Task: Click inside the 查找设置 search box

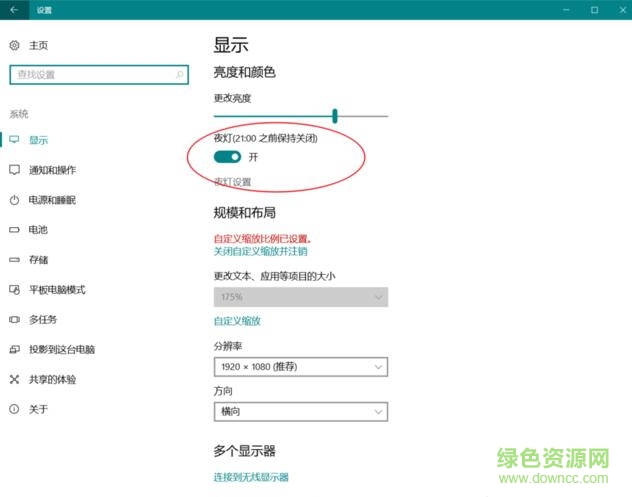Action: tap(99, 75)
